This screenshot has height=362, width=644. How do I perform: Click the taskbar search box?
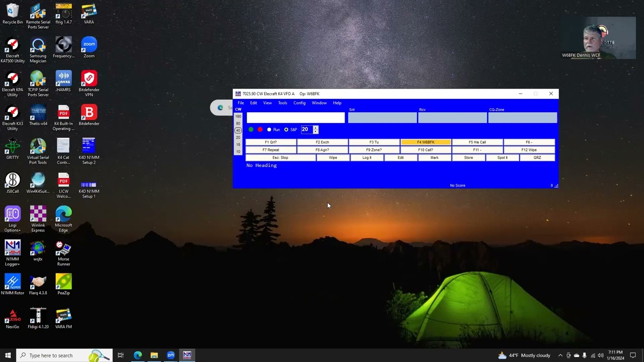(x=64, y=355)
